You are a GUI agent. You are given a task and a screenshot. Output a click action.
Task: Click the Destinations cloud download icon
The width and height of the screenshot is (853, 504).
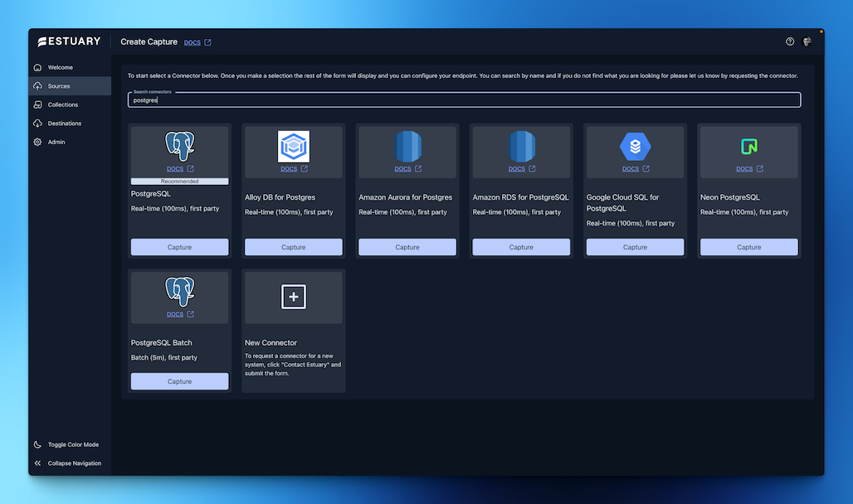[37, 124]
